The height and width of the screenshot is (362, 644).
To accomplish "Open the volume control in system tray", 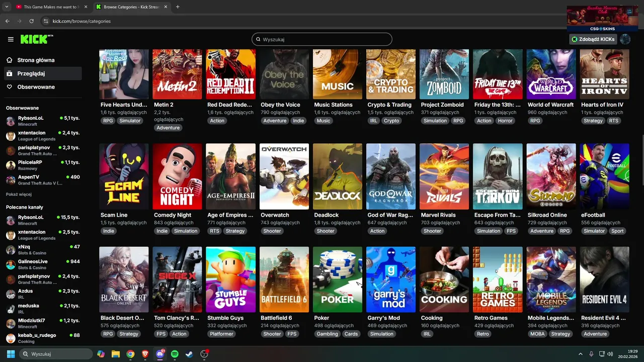I will (610, 354).
